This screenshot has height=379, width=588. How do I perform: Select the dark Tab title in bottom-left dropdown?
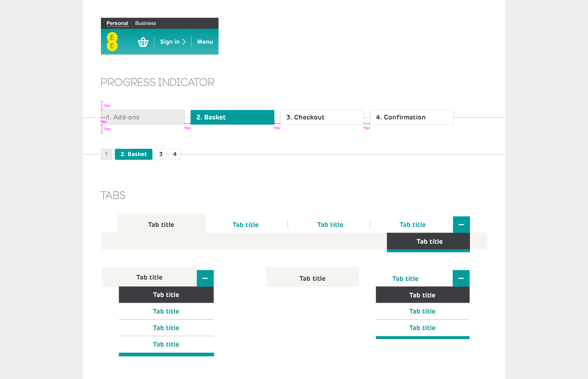coord(166,295)
